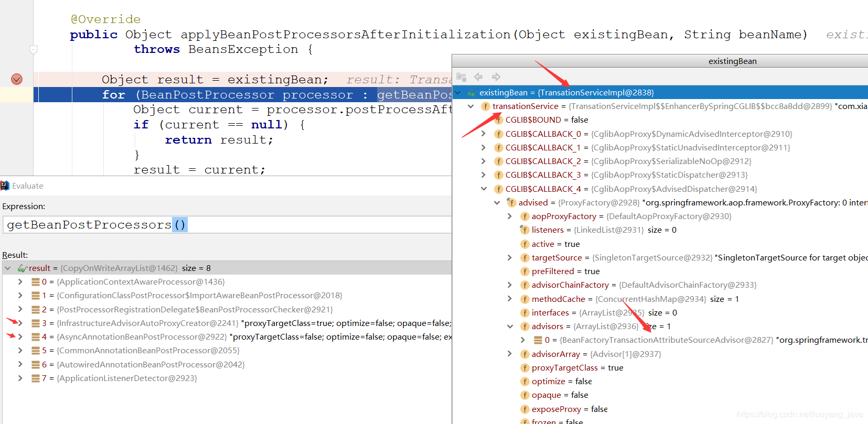Select the proxyTargetClass = true row
This screenshot has height=424, width=868.
577,368
